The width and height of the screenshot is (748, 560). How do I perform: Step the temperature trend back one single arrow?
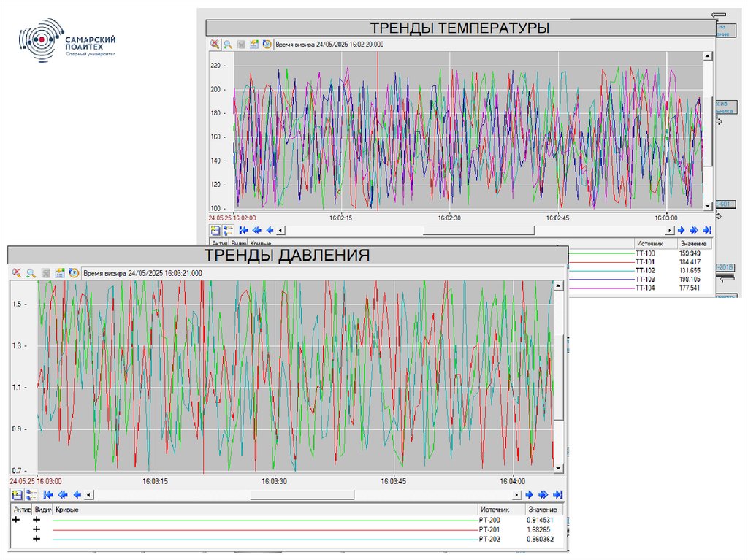[x=270, y=230]
